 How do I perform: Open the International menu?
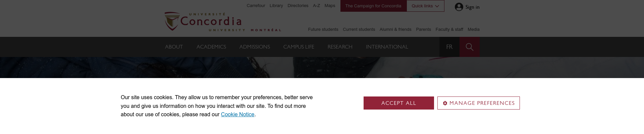[x=387, y=47]
